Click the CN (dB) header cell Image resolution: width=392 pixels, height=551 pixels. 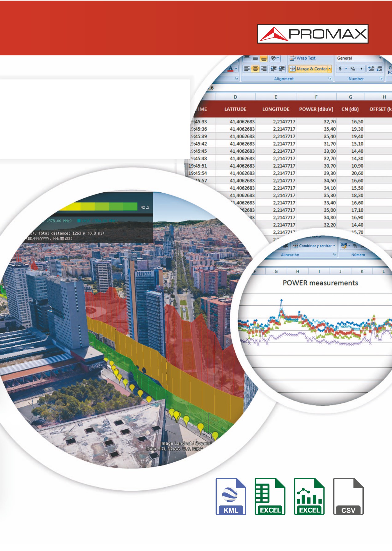tap(350, 109)
